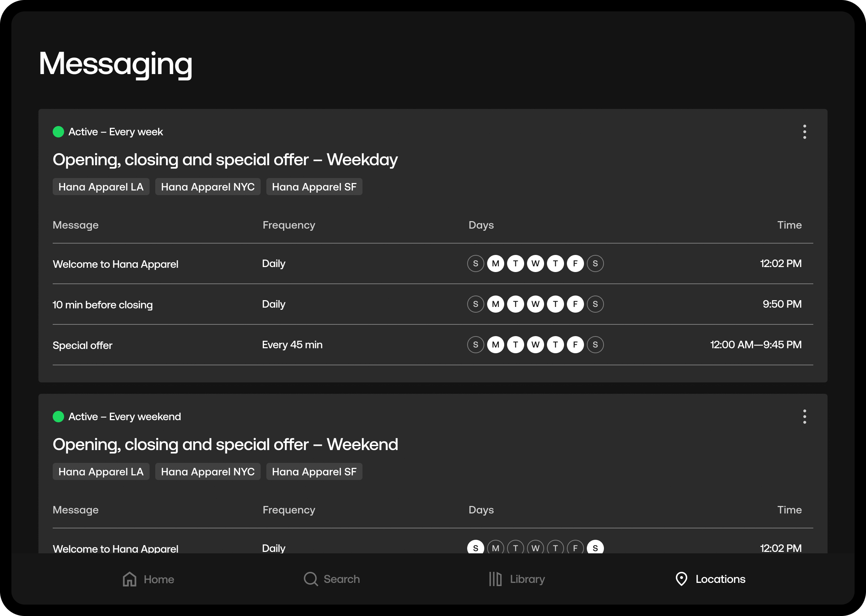Click green Active status dot for Every weekend
Viewport: 866px width, 616px height.
point(58,417)
